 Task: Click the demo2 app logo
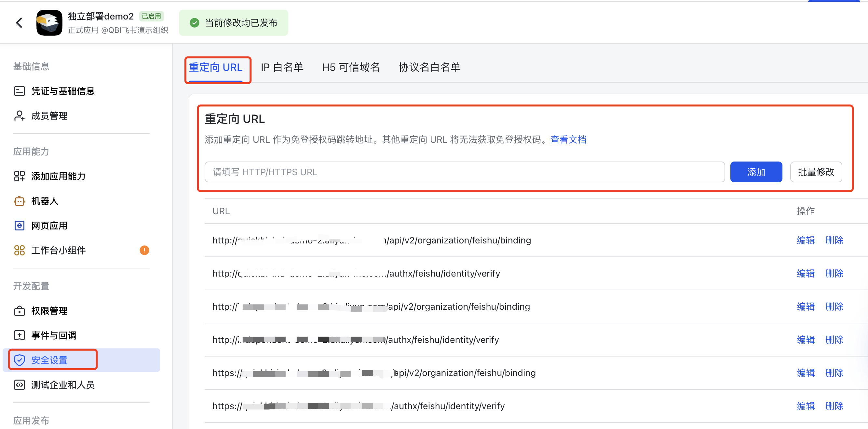[x=49, y=22]
